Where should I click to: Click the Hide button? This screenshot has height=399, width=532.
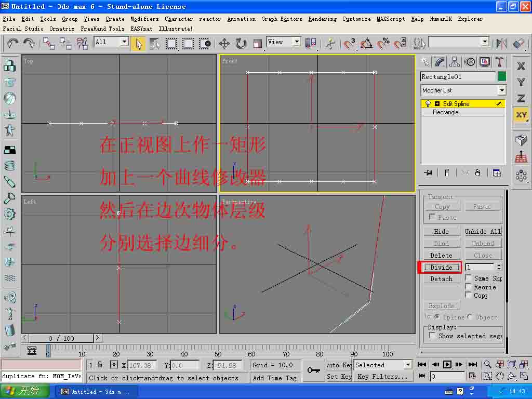coord(441,232)
